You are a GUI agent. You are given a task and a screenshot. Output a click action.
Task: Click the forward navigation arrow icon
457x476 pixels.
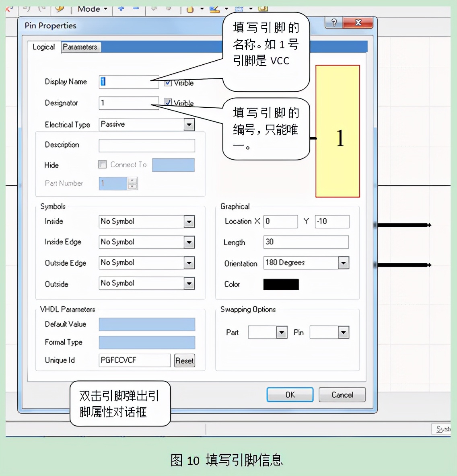168,8
